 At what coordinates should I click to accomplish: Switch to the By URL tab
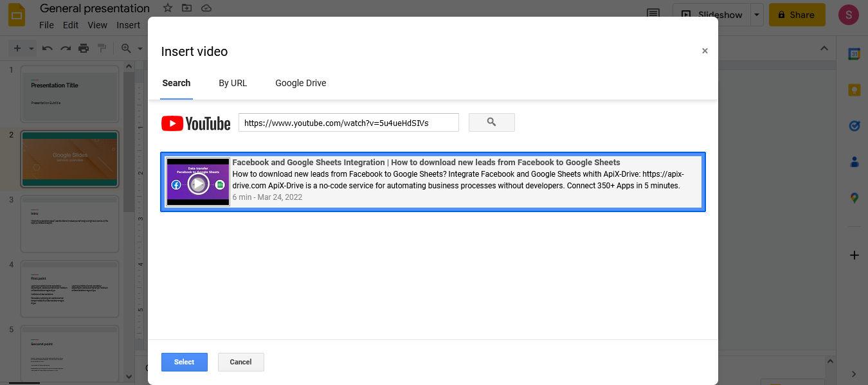233,83
